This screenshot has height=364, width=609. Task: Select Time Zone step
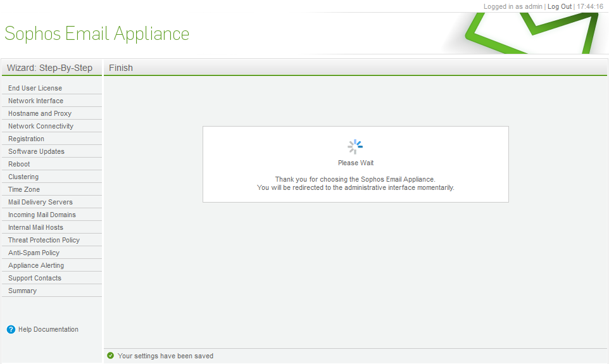click(24, 189)
